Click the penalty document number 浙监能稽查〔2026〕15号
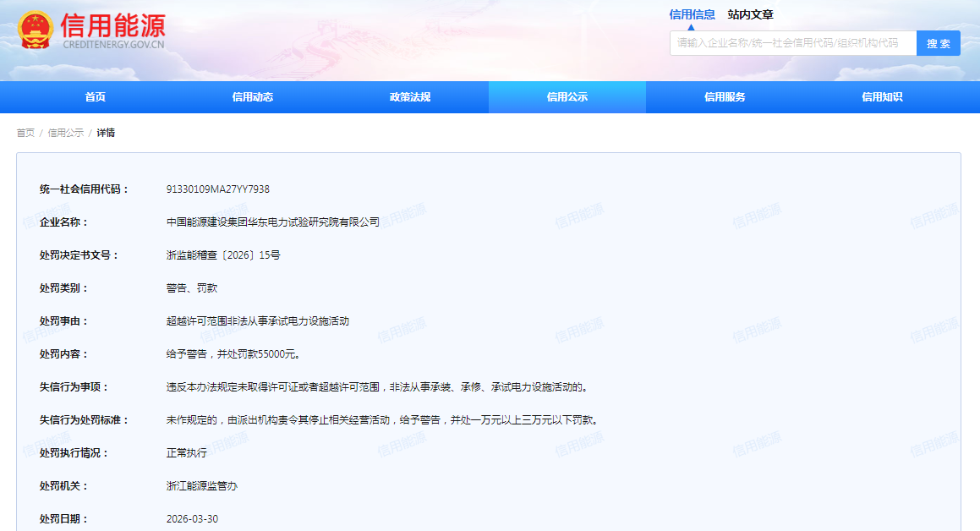 point(223,255)
